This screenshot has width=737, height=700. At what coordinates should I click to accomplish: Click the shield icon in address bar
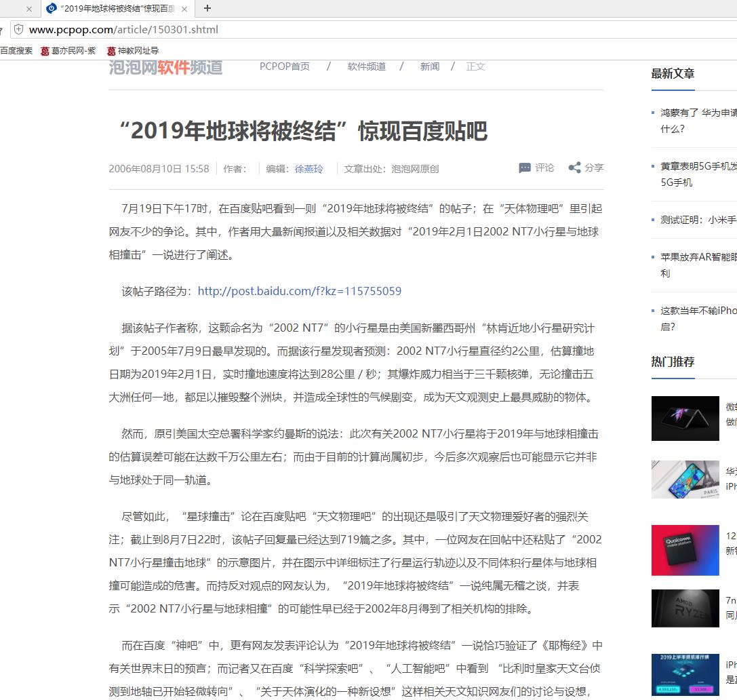coord(19,30)
